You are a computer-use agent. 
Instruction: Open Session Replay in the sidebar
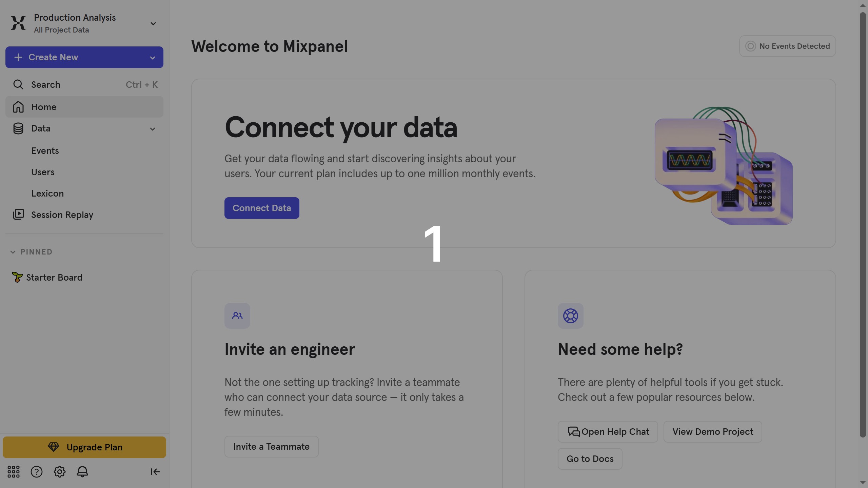84,215
